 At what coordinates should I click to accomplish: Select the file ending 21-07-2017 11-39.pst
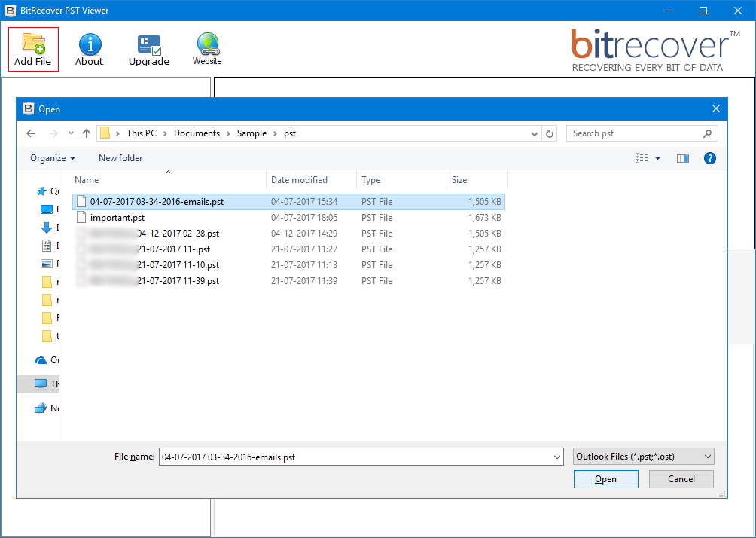[288, 281]
